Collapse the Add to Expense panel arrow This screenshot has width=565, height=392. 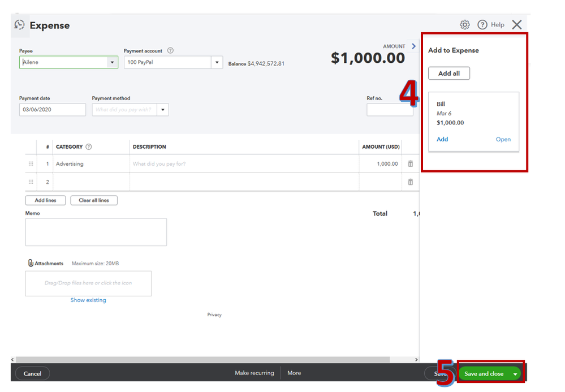click(413, 46)
